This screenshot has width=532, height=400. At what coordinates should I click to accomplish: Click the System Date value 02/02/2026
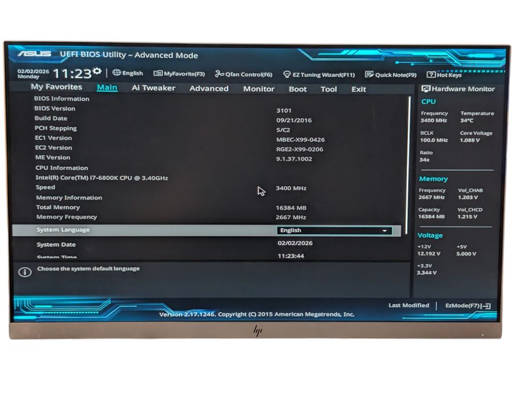pos(295,243)
